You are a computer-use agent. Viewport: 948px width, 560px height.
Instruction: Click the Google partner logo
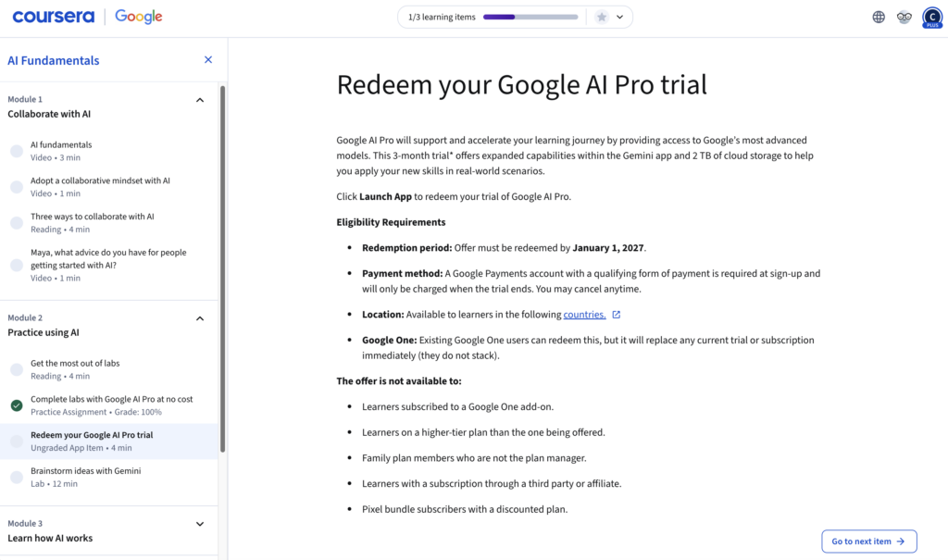139,17
